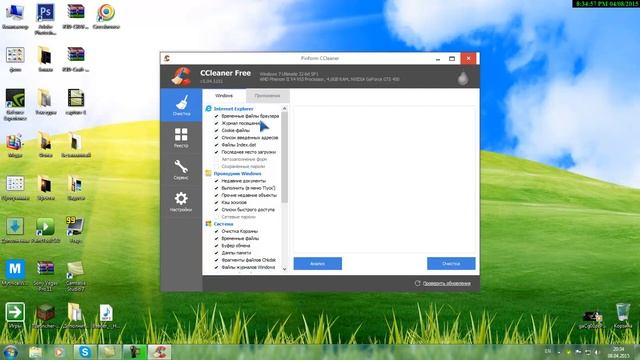Screen dimensions: 640x360
Task: Open the Sony Vegas Pro 11 desktop icon
Action: 45,276
